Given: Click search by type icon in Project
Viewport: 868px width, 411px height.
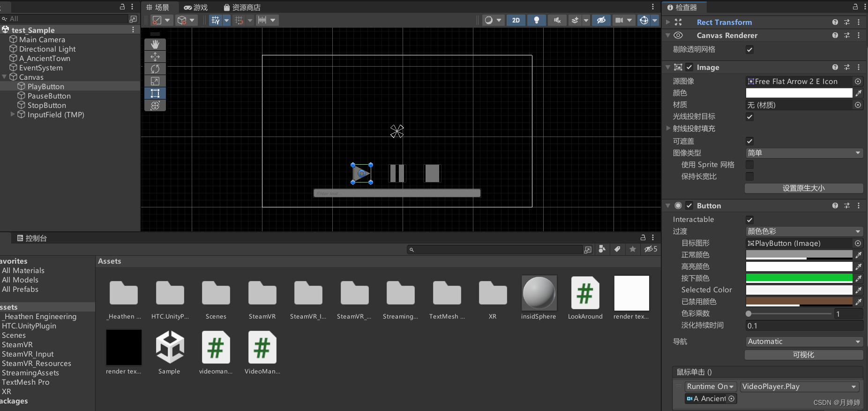Looking at the screenshot, I should pos(602,250).
